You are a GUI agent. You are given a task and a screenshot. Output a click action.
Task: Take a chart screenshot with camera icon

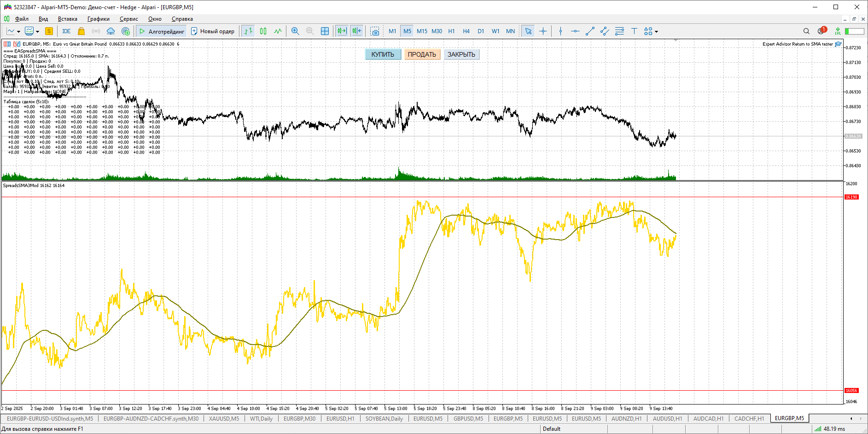[x=375, y=31]
